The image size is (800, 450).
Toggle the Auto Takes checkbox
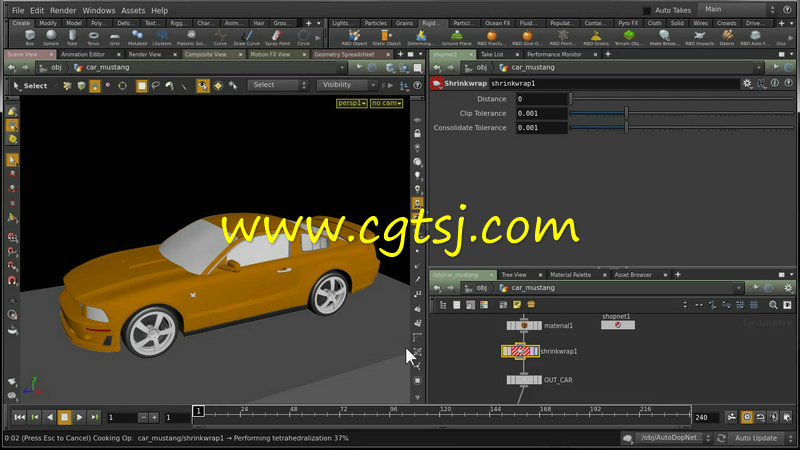click(x=647, y=10)
